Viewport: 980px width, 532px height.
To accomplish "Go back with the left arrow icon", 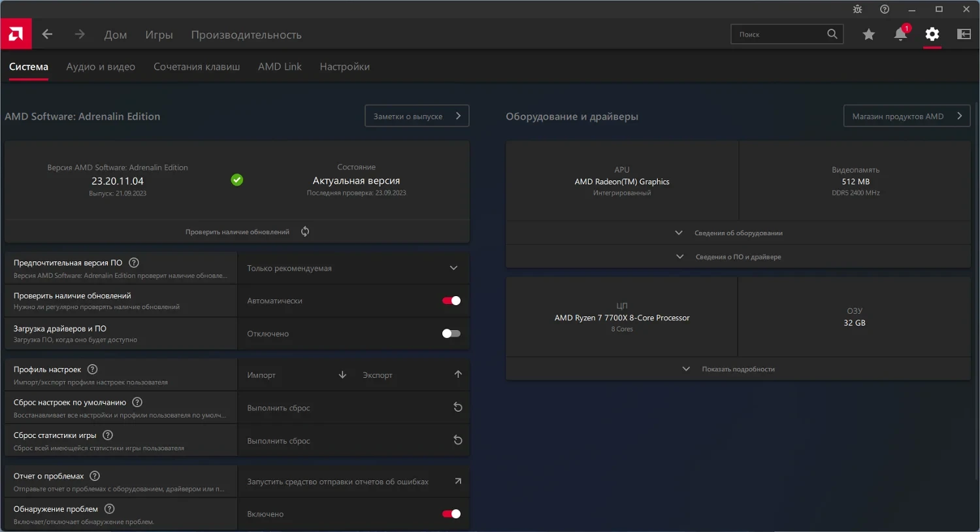I will 47,34.
